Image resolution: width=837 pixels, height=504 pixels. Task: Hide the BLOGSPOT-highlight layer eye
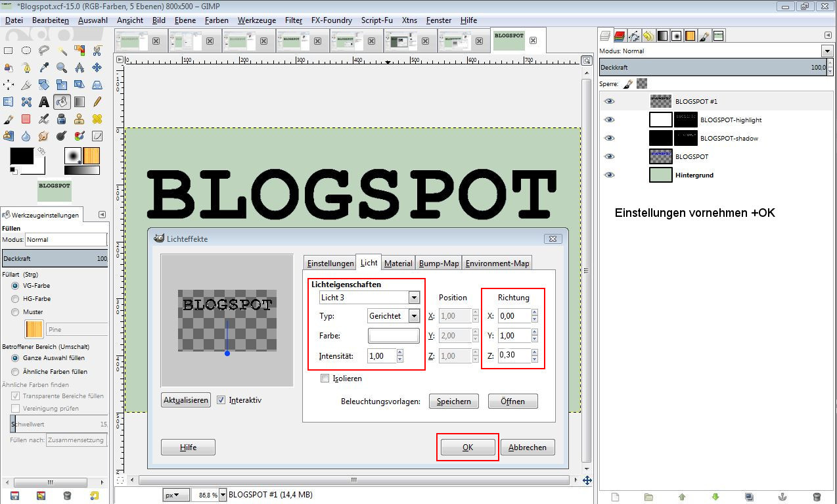click(x=609, y=120)
